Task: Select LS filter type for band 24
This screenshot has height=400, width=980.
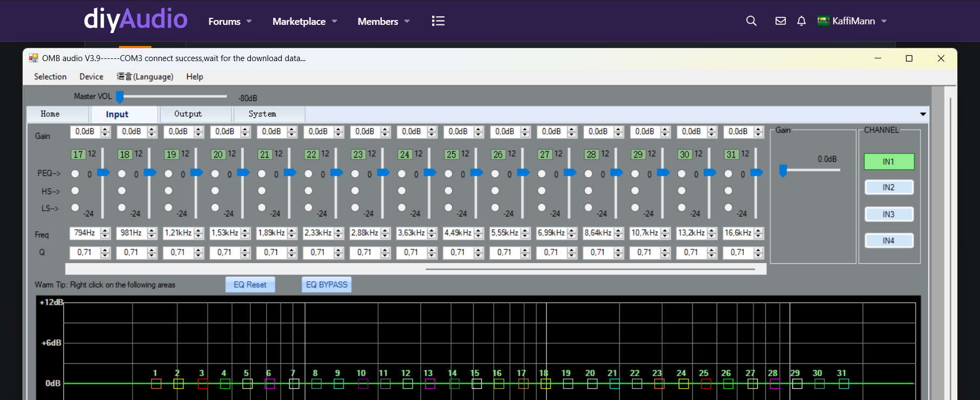Action: (x=402, y=208)
